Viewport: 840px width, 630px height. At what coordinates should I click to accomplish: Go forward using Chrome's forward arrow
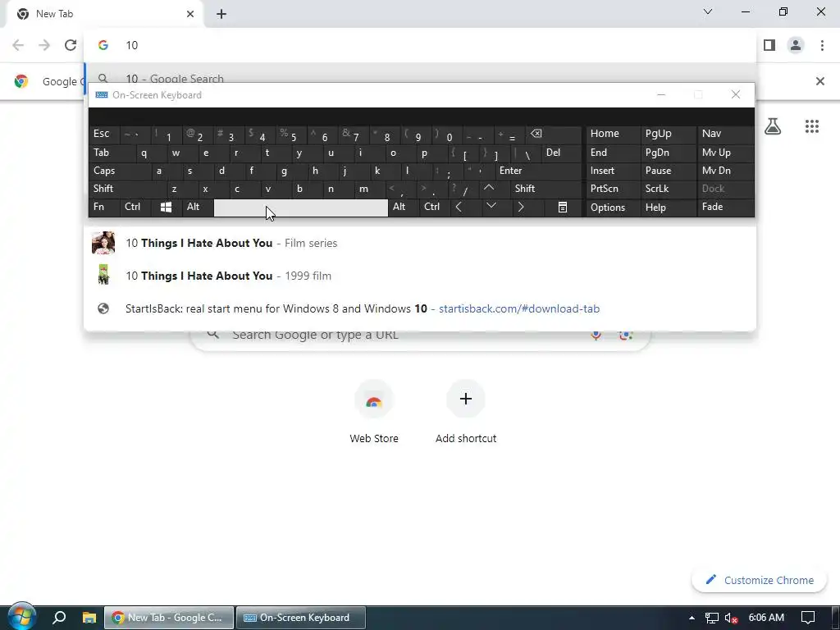(x=44, y=45)
